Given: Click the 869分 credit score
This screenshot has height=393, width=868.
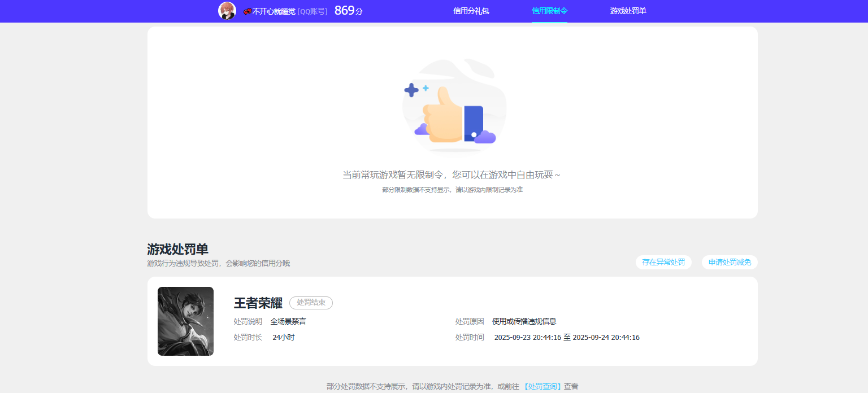Looking at the screenshot, I should (x=348, y=11).
